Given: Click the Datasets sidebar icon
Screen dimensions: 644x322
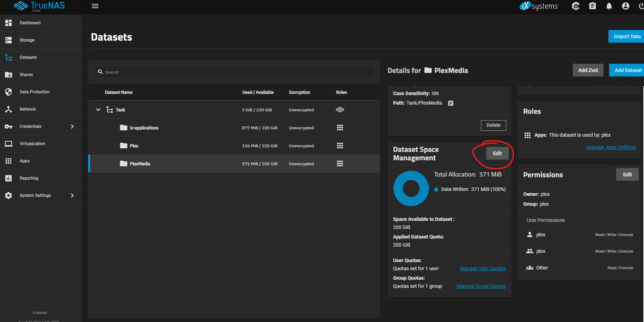Looking at the screenshot, I should 8,57.
